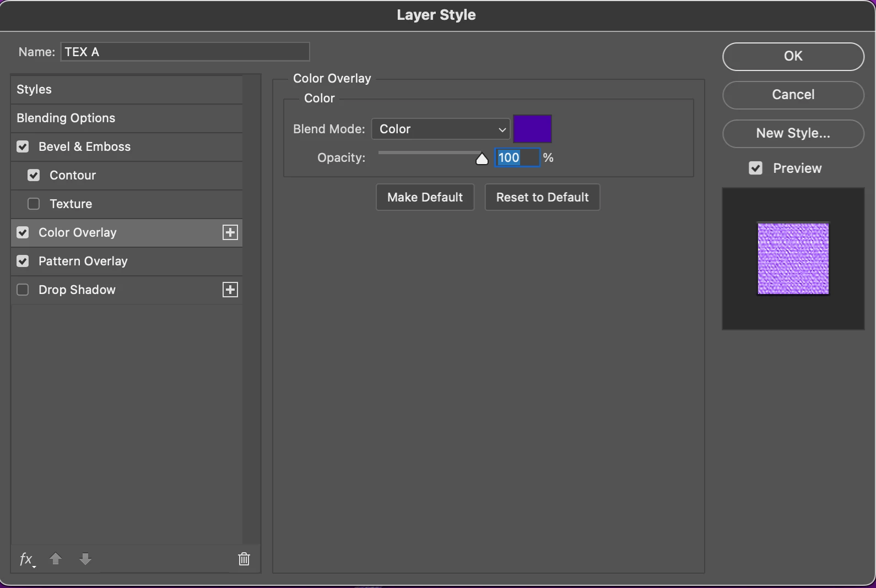Click the purple style preview thumbnail

point(793,259)
